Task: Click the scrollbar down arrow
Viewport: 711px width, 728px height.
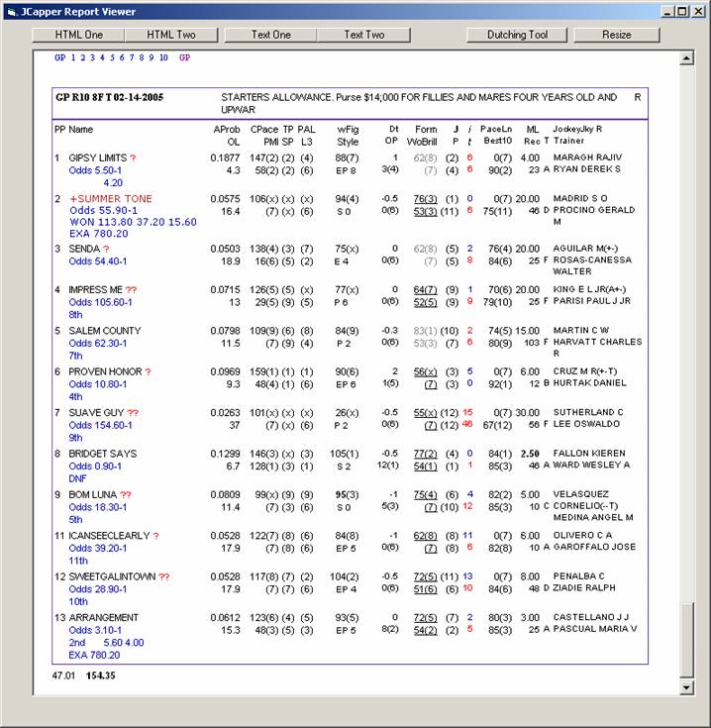Action: pos(686,687)
